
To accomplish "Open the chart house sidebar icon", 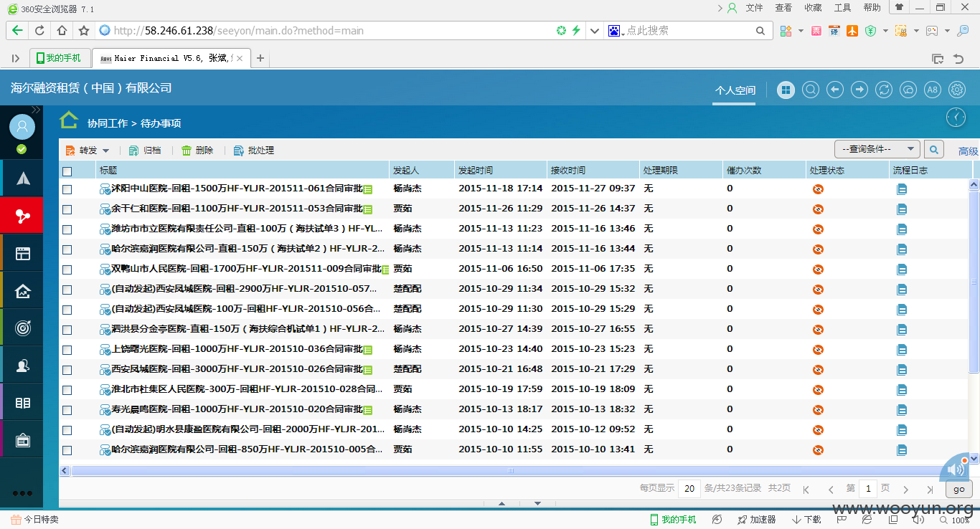I will click(23, 290).
